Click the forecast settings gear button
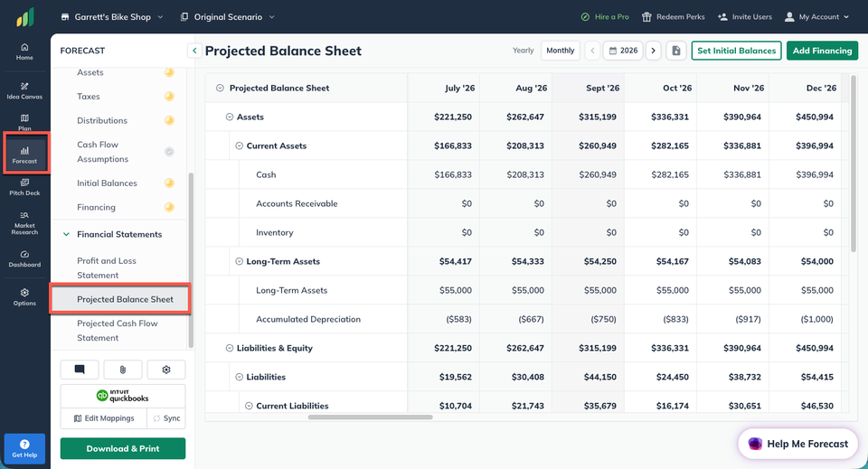The height and width of the screenshot is (469, 868). point(166,370)
